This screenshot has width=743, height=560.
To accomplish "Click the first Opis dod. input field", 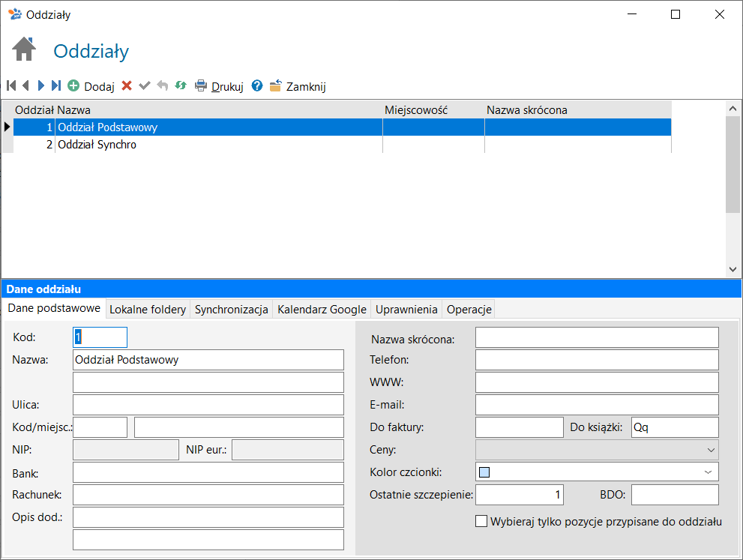I will point(208,517).
